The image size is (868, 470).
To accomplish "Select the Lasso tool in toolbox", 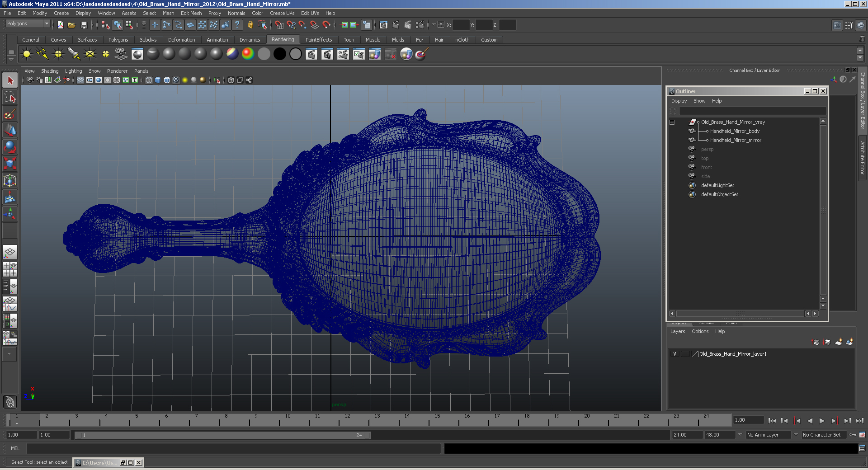I will tap(10, 97).
